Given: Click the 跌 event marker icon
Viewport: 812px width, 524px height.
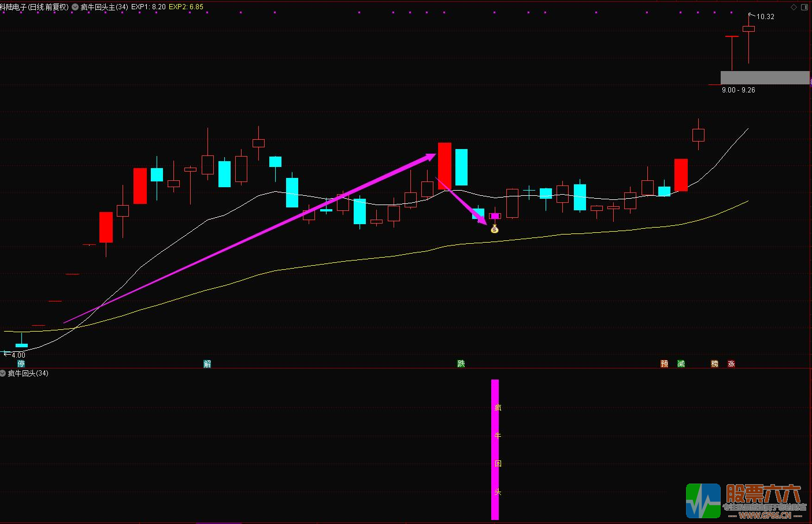Looking at the screenshot, I should [x=461, y=363].
